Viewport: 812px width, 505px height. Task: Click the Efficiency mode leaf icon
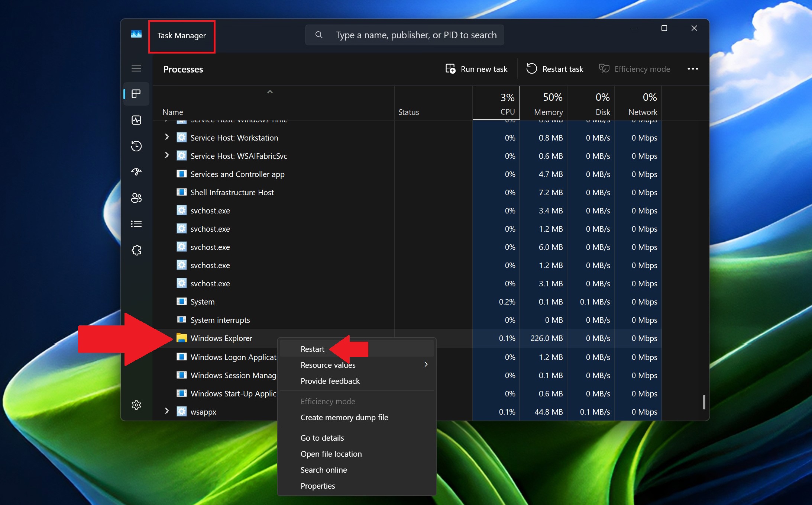pyautogui.click(x=604, y=69)
